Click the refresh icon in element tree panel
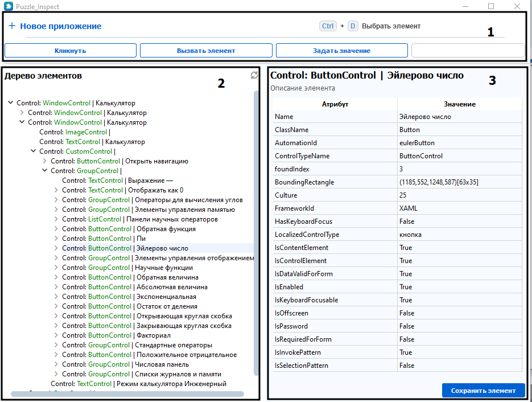This screenshot has height=402, width=532. pos(254,75)
